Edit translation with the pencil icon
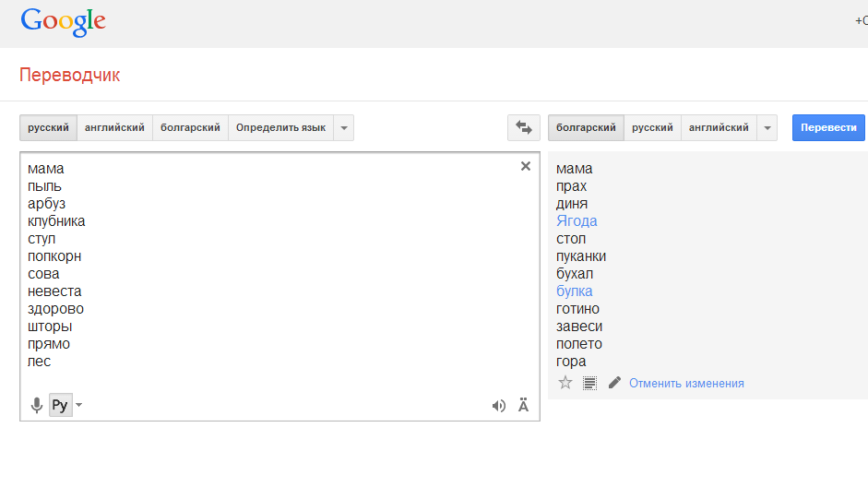The width and height of the screenshot is (868, 487). 614,383
